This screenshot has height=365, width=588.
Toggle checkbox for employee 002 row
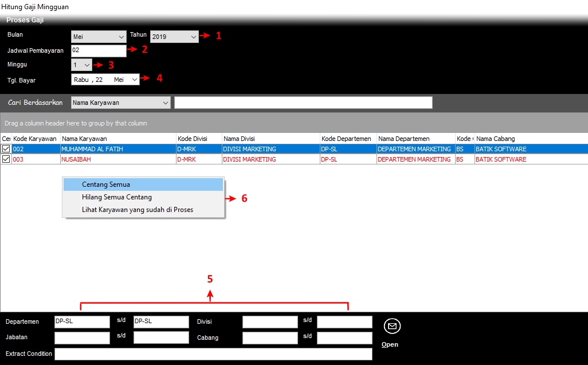coord(6,149)
